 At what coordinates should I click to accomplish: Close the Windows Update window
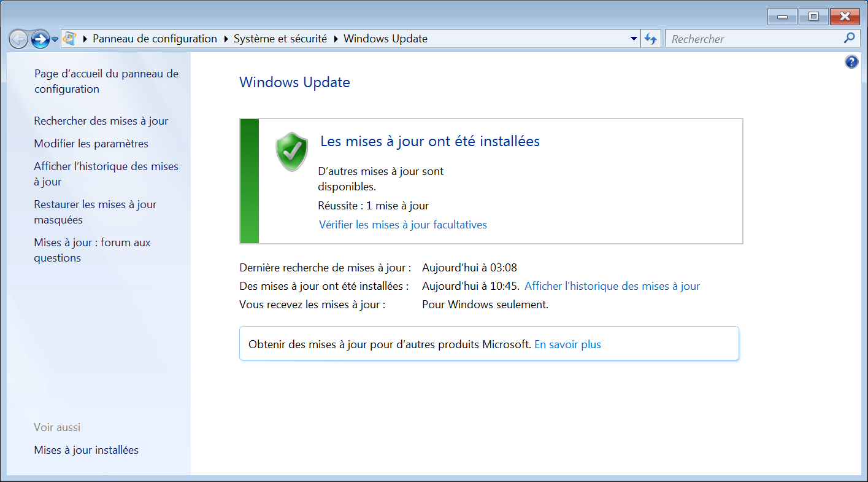tap(845, 17)
